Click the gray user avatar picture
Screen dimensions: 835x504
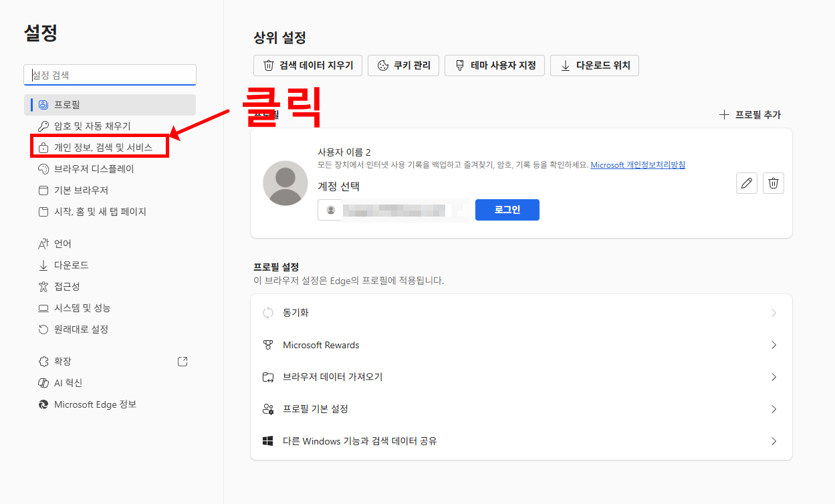click(x=285, y=183)
